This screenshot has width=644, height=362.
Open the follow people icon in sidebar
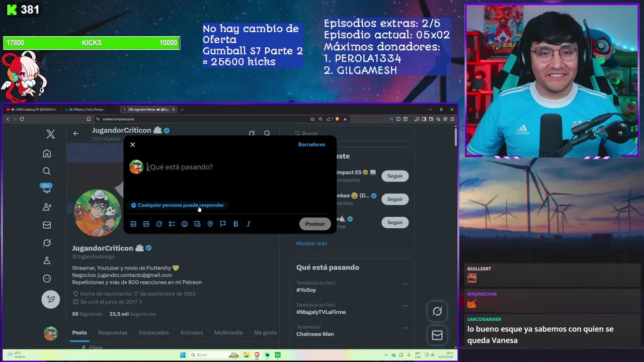tap(47, 207)
